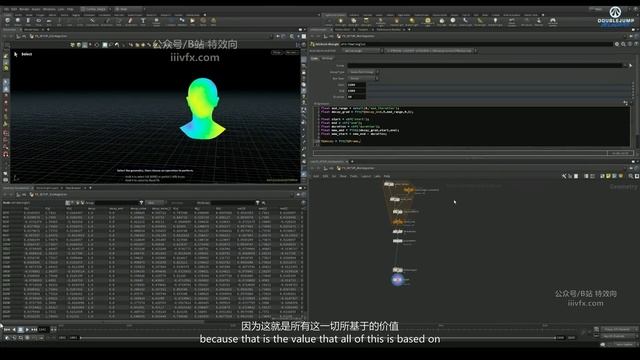Open Lights and Cameras shelf tab
The width and height of the screenshot is (640, 360).
[335, 15]
